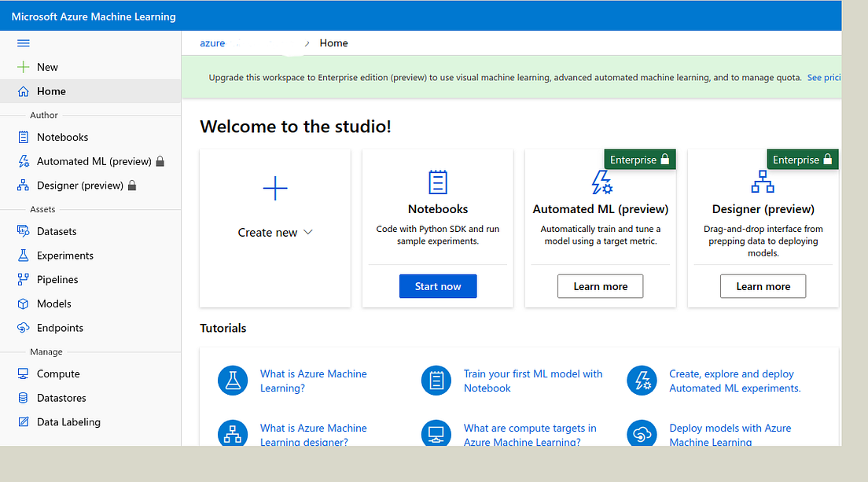The width and height of the screenshot is (868, 482).
Task: Select New from the sidebar menu
Action: coord(45,67)
